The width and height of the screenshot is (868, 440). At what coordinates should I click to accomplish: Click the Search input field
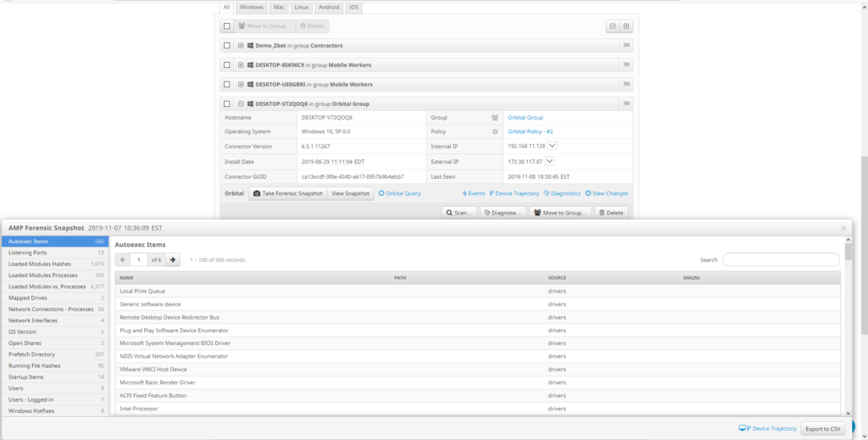coord(781,259)
